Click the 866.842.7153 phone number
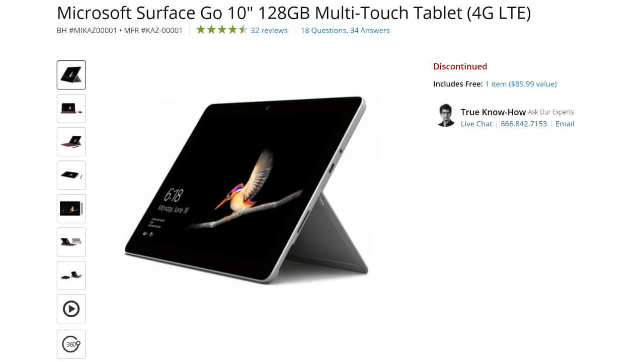644x362 pixels. [524, 124]
